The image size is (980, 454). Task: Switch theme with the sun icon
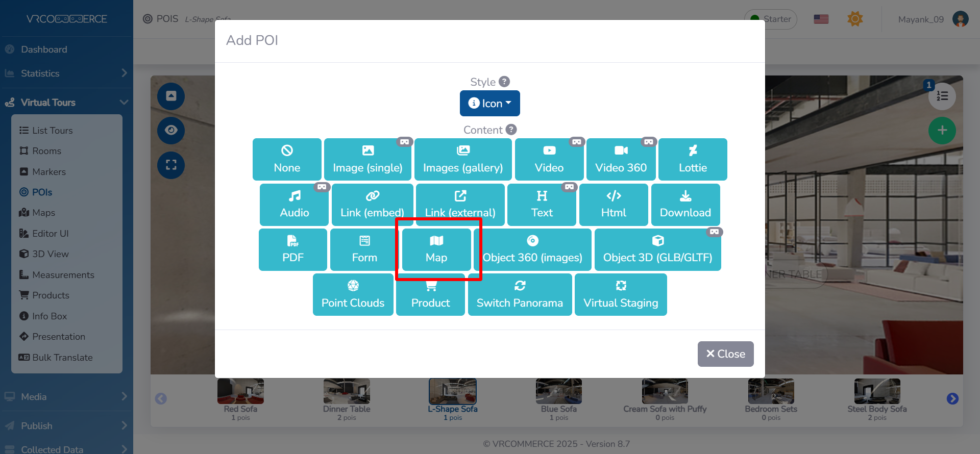855,19
